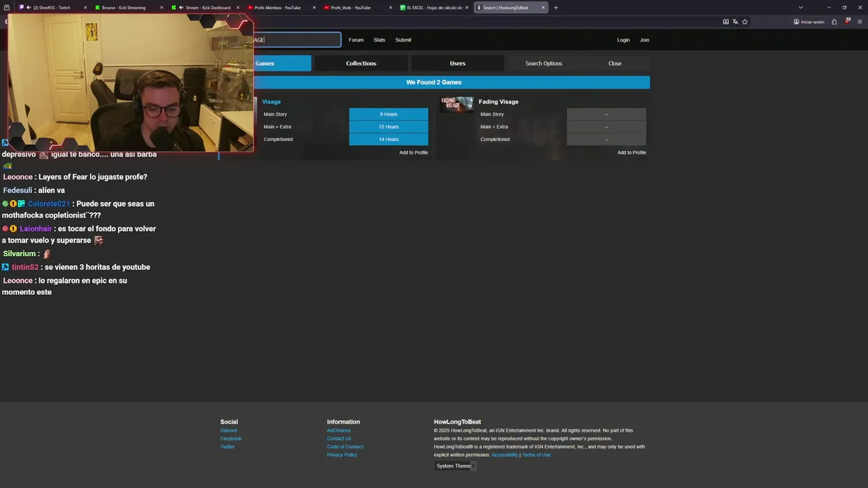This screenshot has height=488, width=868.
Task: Select the Collections search tab
Action: click(361, 63)
